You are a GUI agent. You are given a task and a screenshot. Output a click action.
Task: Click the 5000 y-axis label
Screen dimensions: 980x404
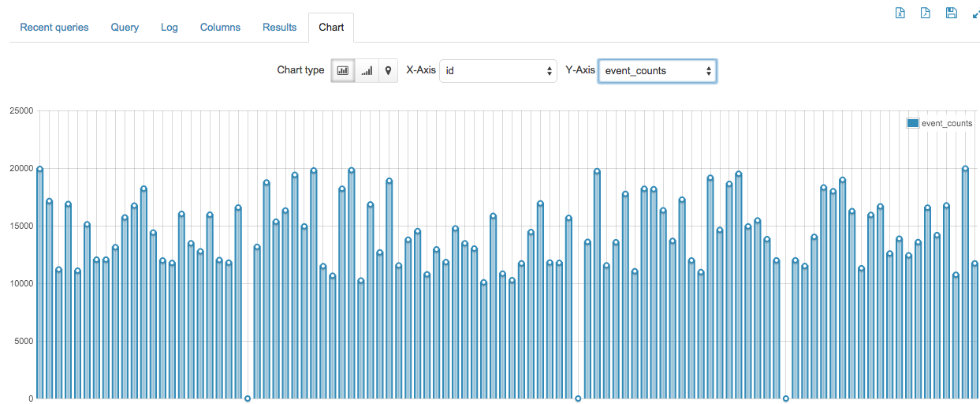tap(23, 342)
